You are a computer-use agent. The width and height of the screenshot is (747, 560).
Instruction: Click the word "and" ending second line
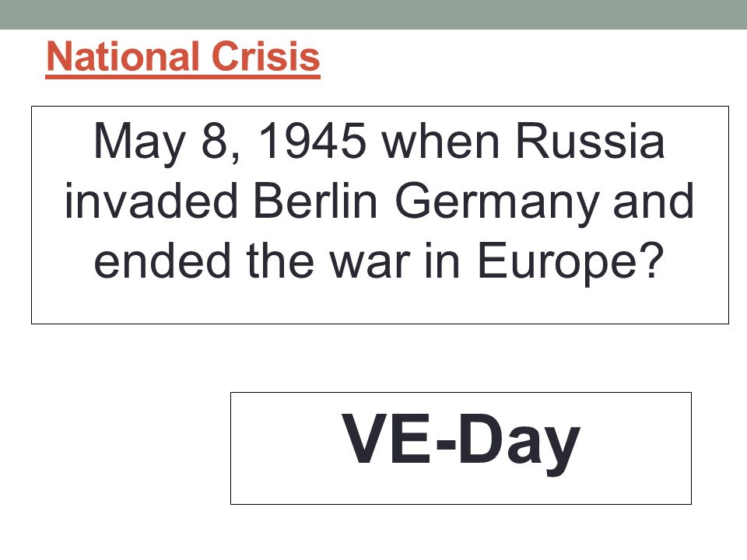(654, 201)
